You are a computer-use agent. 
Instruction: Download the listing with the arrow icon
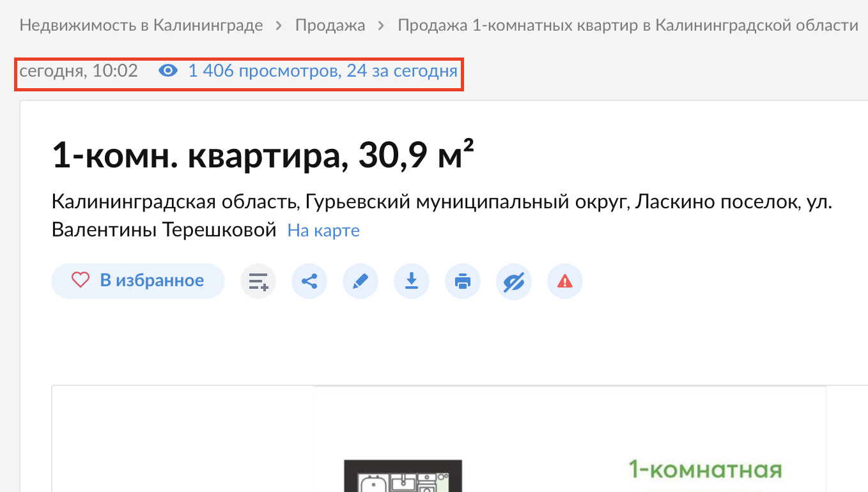coord(412,281)
